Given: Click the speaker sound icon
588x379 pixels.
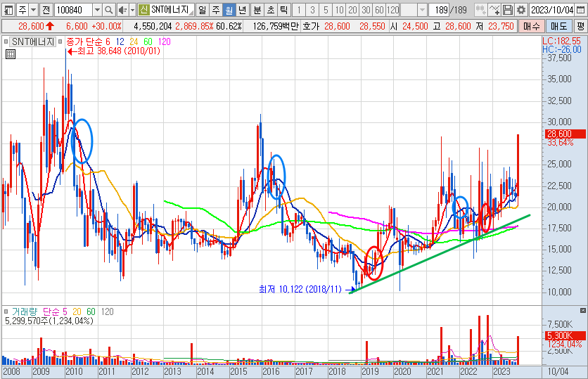Looking at the screenshot, I should 122,10.
